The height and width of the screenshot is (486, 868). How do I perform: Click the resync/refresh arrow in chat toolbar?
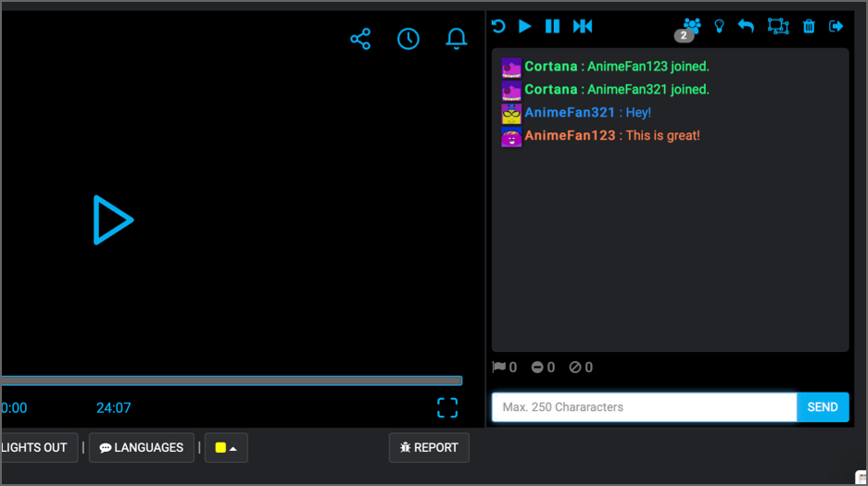pos(498,26)
